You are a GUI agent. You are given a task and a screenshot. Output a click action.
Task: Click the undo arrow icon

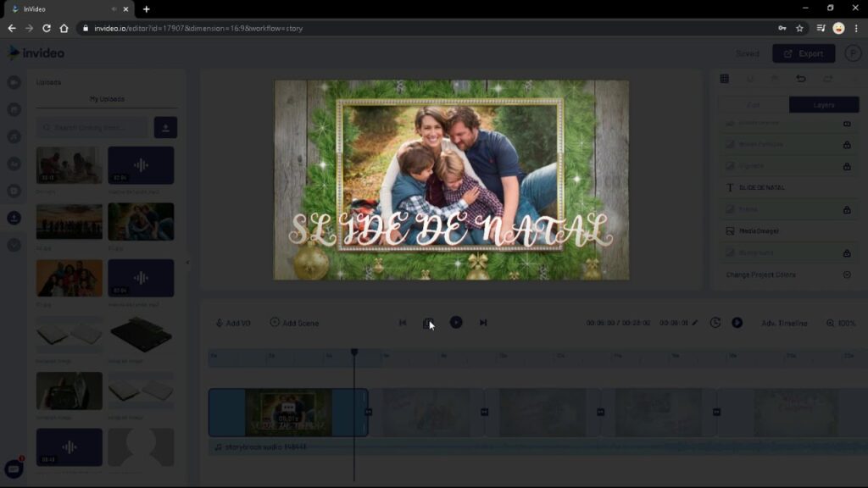[800, 79]
